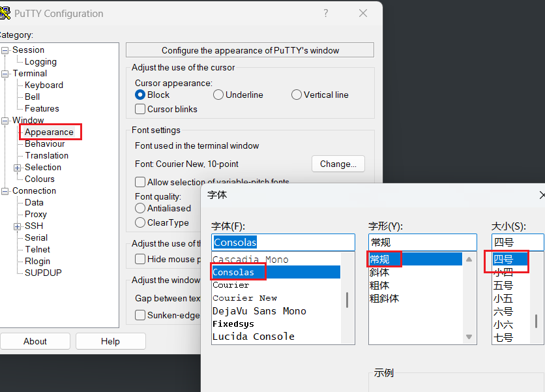Toggle Hide mouse pointer checkbox

[x=140, y=259]
